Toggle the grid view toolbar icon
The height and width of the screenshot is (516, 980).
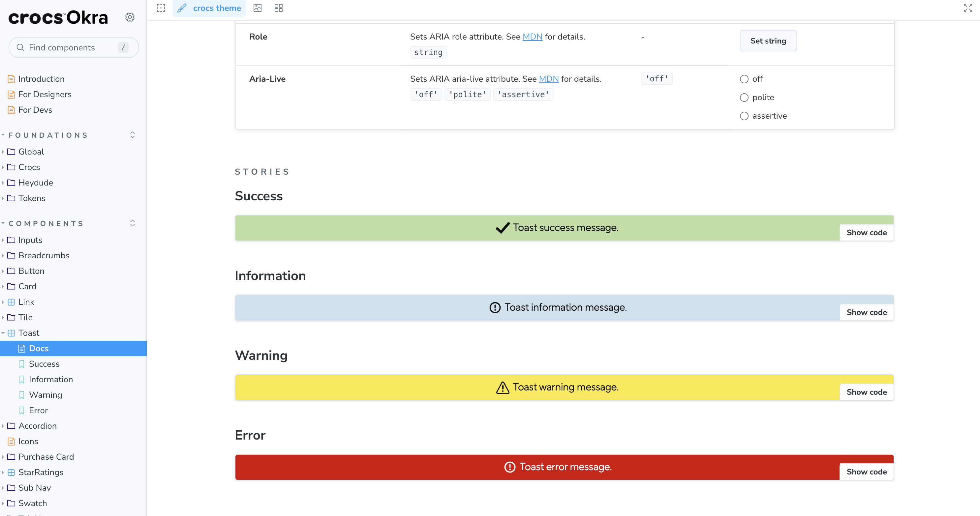click(279, 8)
